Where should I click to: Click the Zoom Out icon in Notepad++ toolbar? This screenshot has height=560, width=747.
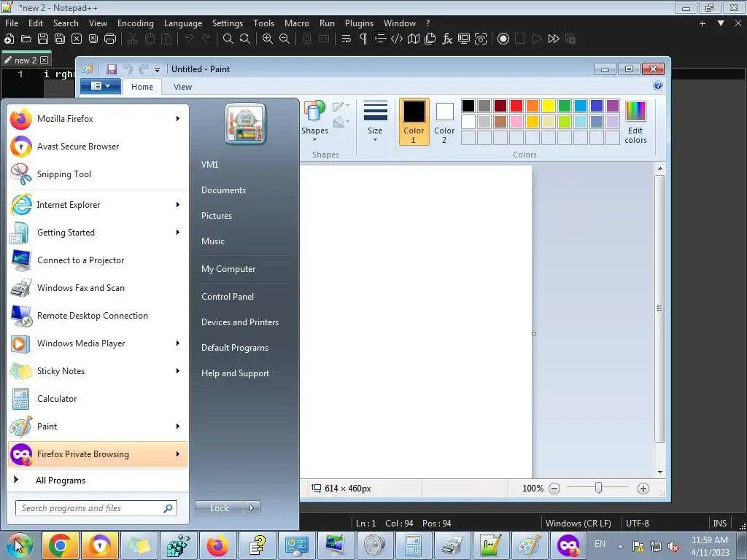pyautogui.click(x=285, y=39)
